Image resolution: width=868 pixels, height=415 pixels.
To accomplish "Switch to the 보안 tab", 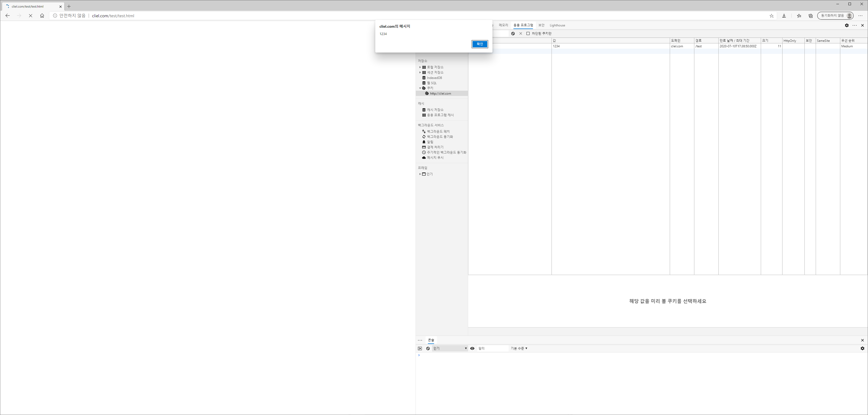I will 541,25.
